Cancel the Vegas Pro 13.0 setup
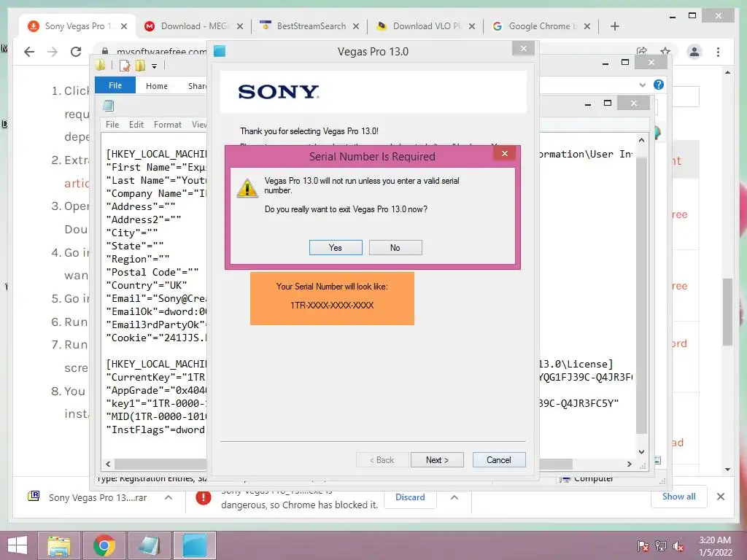The image size is (747, 560). pyautogui.click(x=499, y=460)
